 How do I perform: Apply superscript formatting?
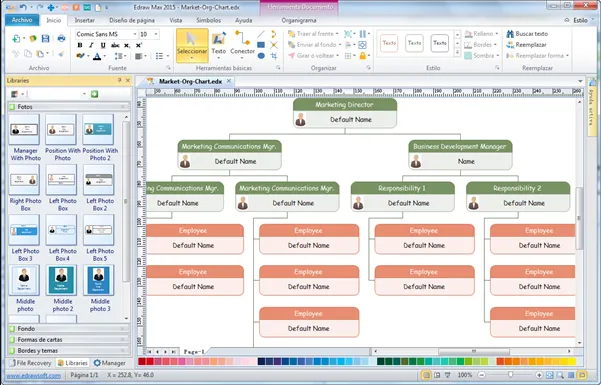[x=139, y=45]
